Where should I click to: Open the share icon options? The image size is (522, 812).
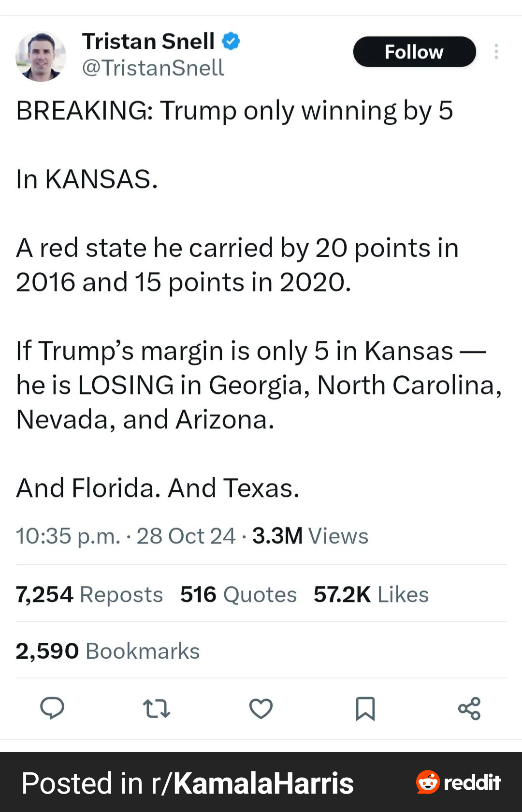tap(469, 709)
